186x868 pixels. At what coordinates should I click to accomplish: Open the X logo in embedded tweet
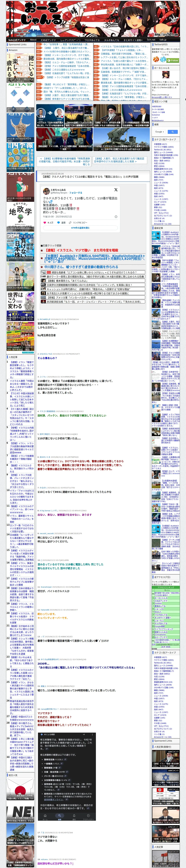(x=116, y=190)
